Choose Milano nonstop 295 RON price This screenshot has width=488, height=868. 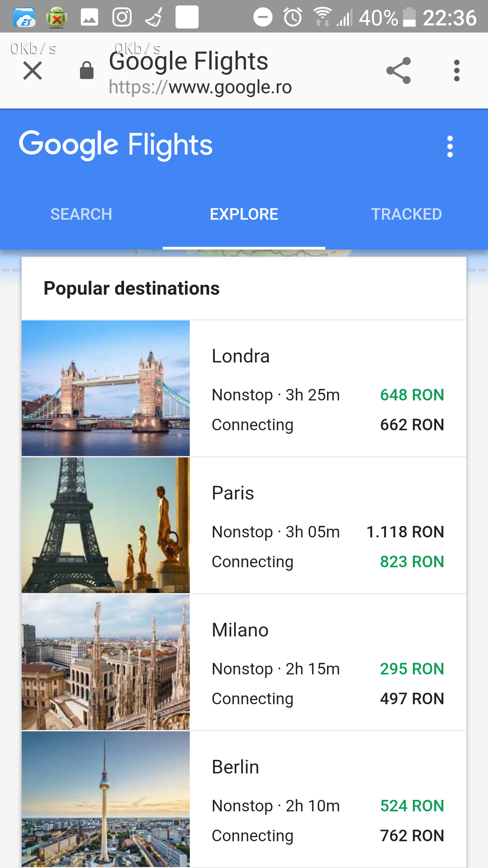[412, 669]
